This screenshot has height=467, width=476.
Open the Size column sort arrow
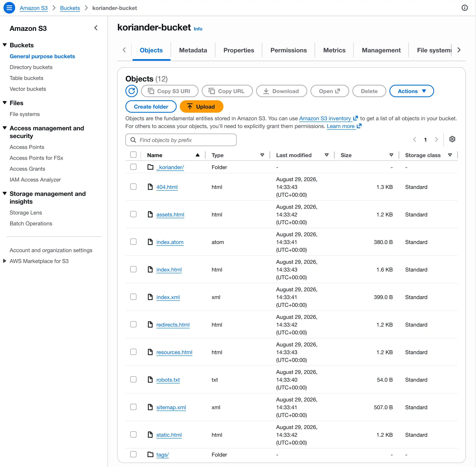(x=391, y=155)
